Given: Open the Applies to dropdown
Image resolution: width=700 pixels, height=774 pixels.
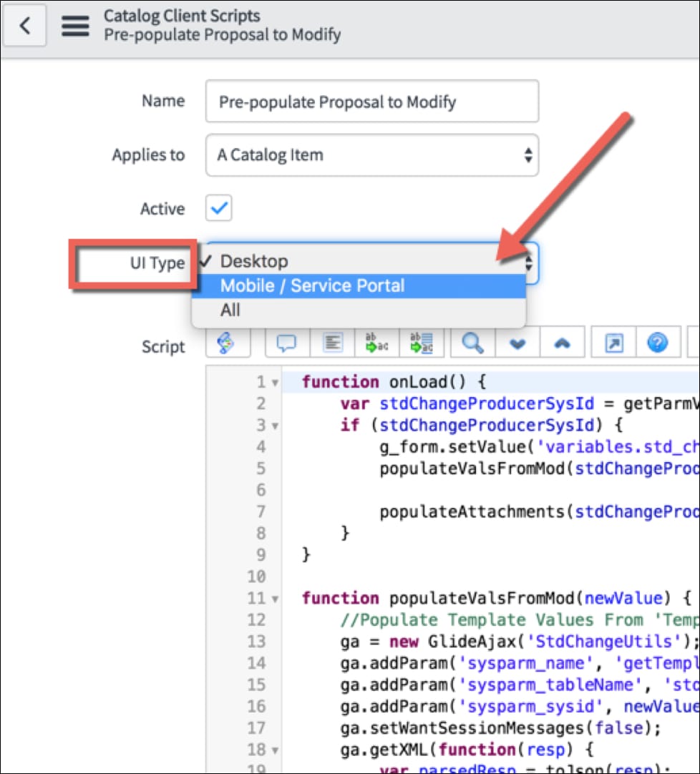Looking at the screenshot, I should click(x=372, y=155).
